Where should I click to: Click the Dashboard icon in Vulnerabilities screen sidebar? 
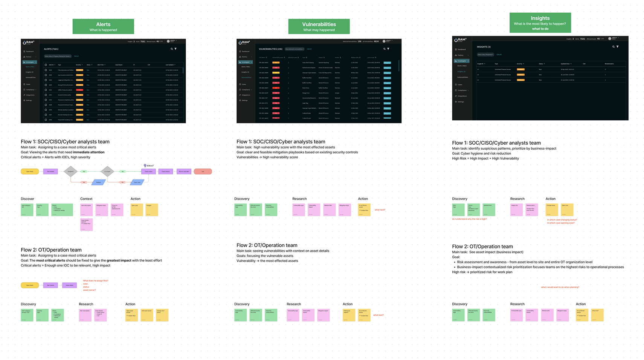240,51
